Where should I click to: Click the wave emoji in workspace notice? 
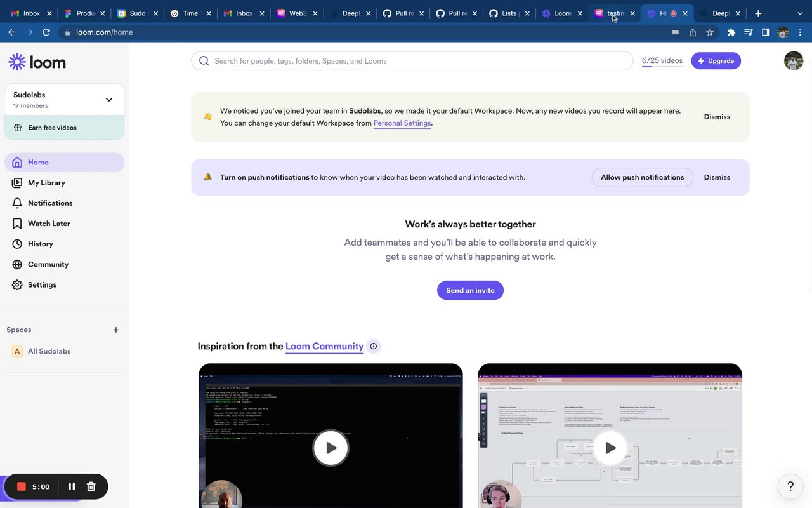207,117
